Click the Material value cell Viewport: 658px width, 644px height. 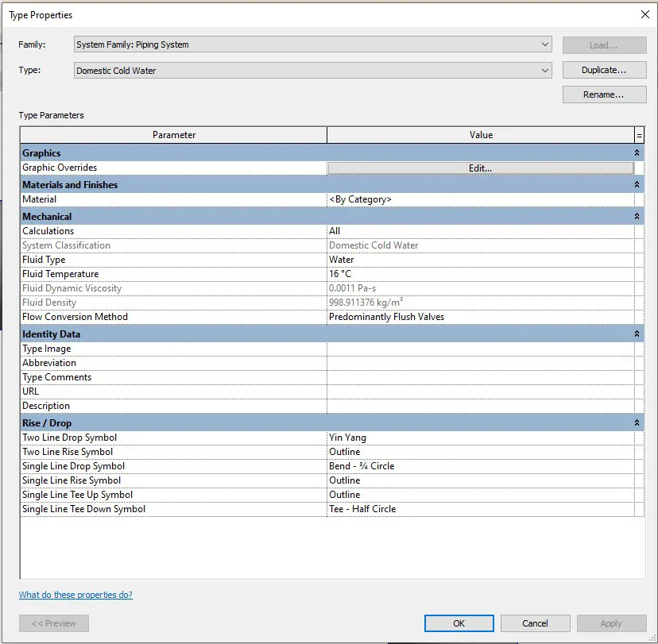[x=480, y=199]
